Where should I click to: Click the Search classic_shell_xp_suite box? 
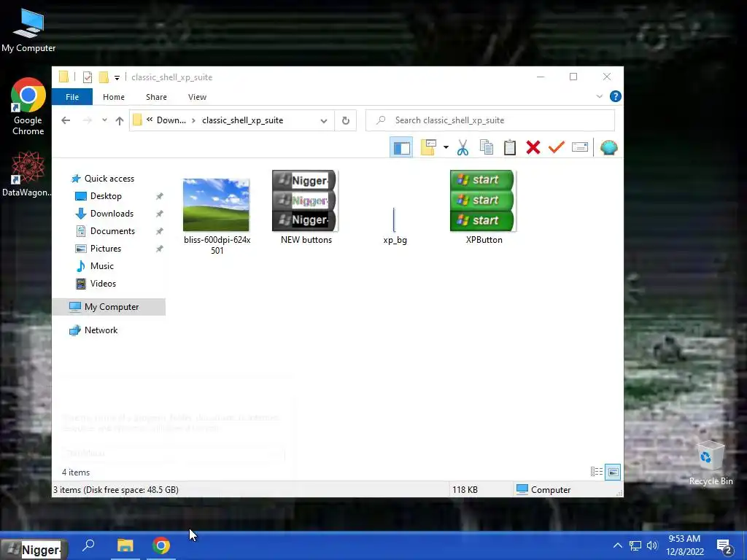[490, 120]
